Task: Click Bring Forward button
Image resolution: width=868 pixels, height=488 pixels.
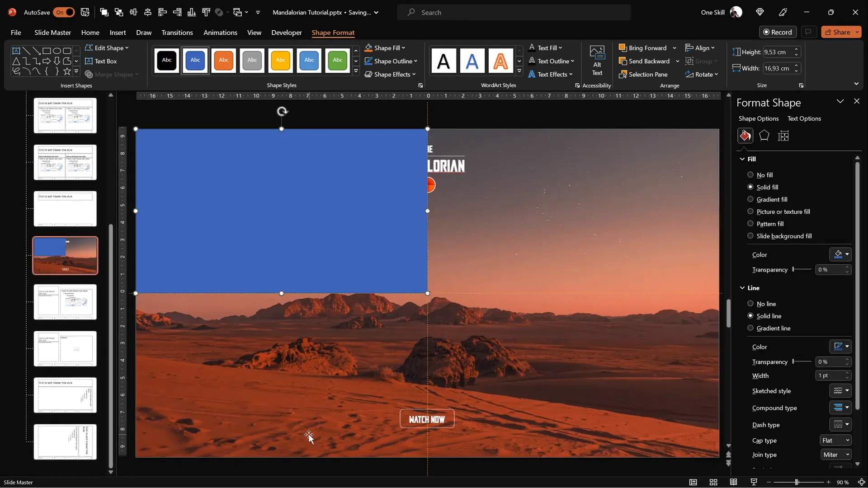Action: (x=643, y=48)
